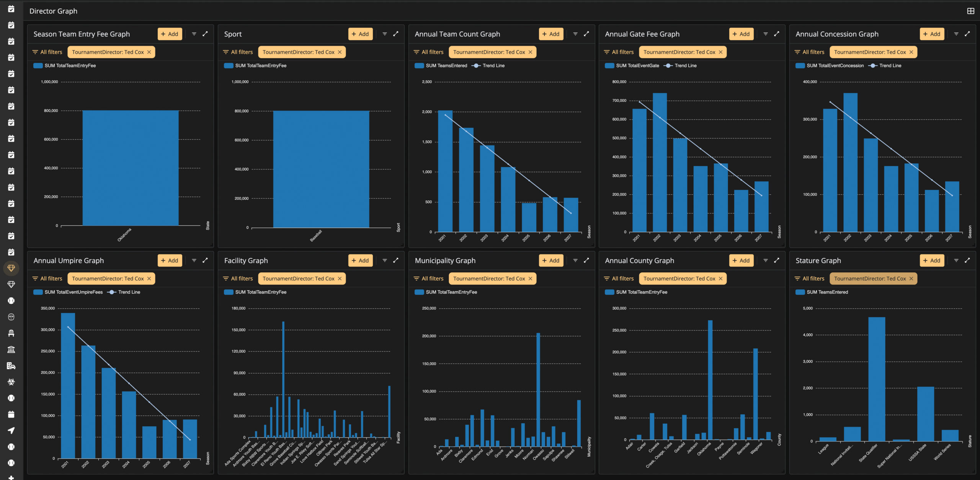Remove Ted Cox filter chip in Stature Graph
Screen dimensions: 980x480
point(911,278)
